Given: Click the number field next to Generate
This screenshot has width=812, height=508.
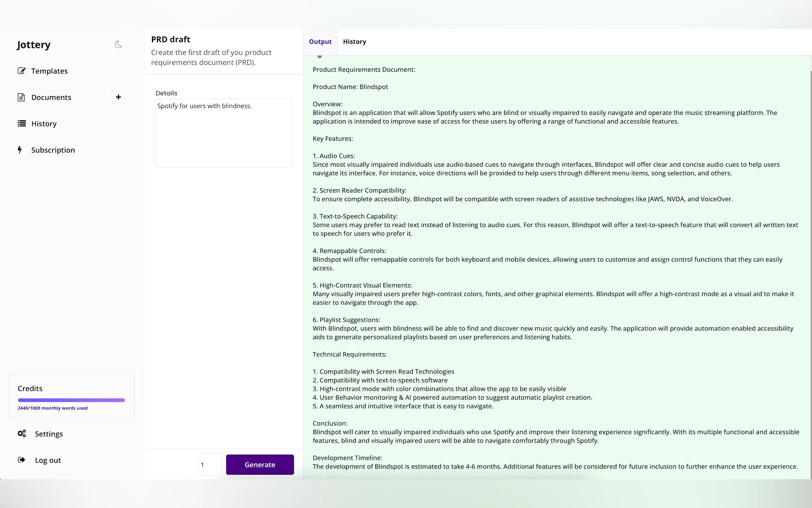Looking at the screenshot, I should (x=210, y=465).
